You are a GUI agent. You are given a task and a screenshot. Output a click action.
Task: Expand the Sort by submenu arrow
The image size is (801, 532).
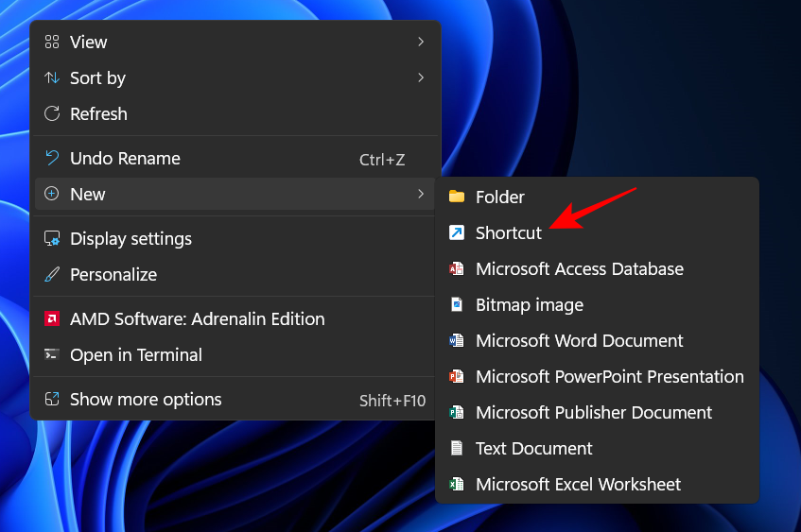[x=421, y=77]
